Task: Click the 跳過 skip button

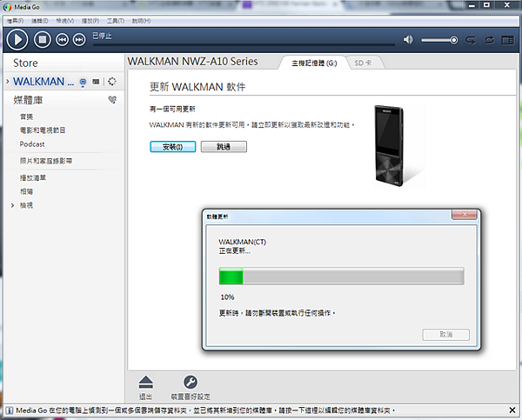Action: [224, 147]
